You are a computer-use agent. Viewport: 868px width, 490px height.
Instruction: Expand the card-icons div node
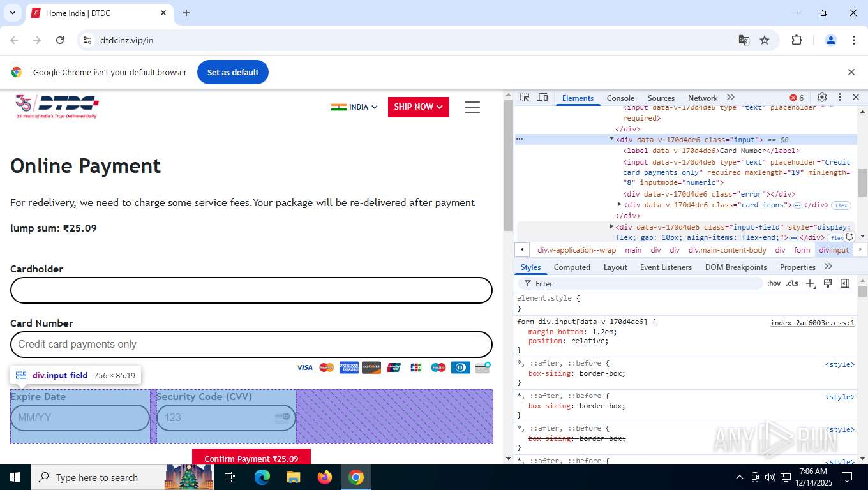tap(619, 204)
